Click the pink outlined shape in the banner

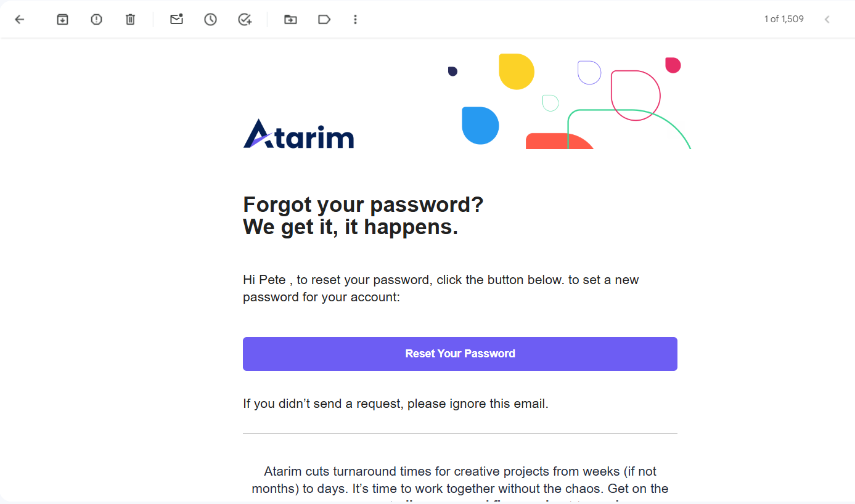pyautogui.click(x=636, y=96)
